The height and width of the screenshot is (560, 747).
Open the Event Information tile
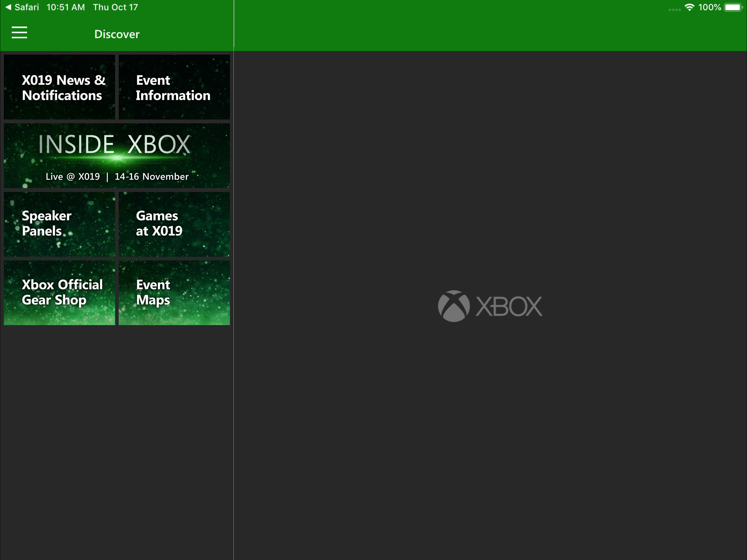[x=174, y=87]
